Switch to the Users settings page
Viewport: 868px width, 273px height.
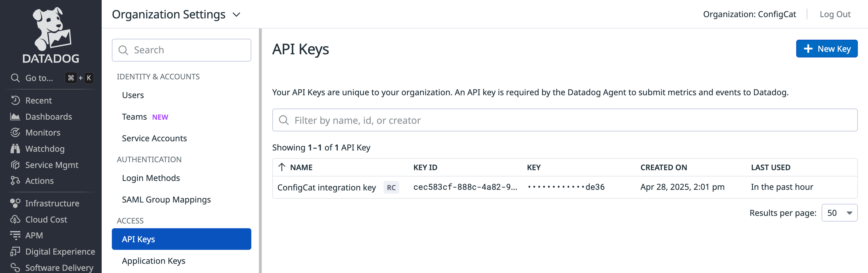133,95
